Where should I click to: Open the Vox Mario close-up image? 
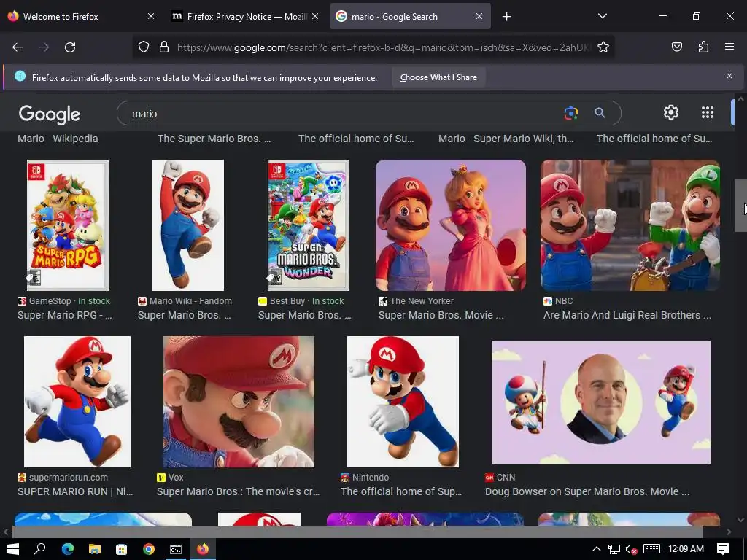coord(239,402)
